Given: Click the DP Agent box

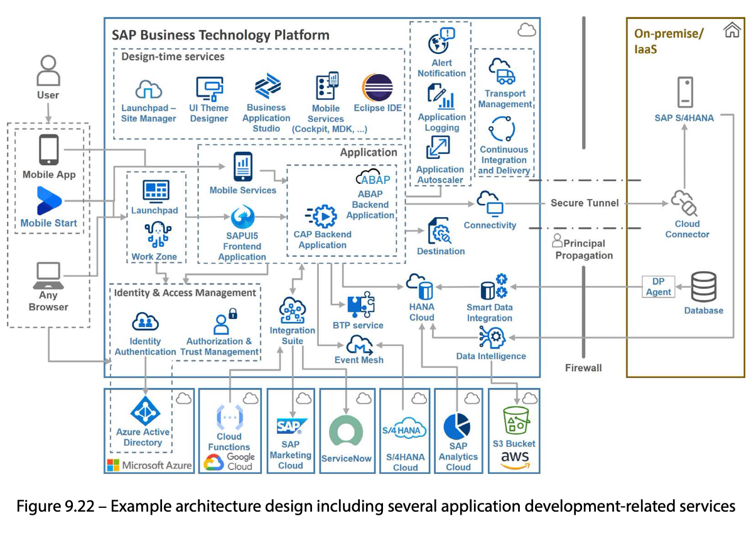Looking at the screenshot, I should click(657, 285).
